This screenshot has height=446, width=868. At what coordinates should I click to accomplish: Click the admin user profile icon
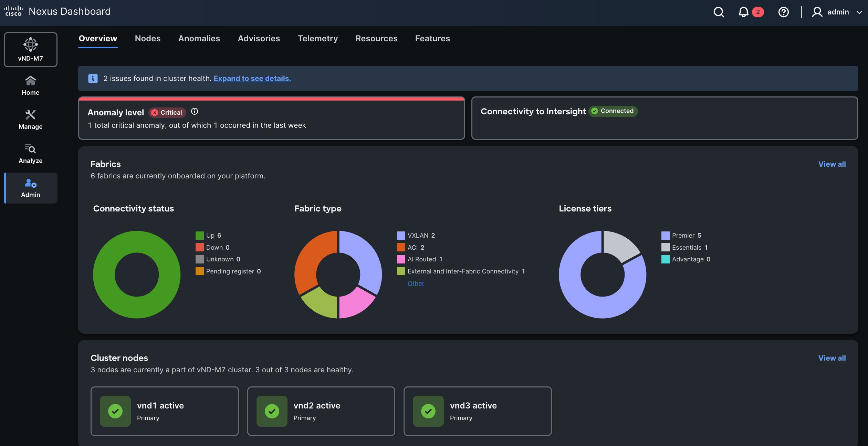tap(817, 12)
